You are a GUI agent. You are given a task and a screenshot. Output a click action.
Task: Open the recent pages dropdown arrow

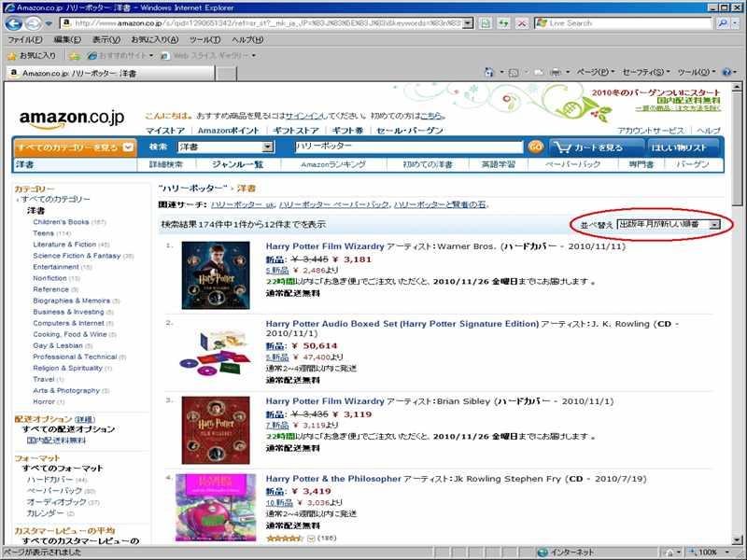(49, 22)
